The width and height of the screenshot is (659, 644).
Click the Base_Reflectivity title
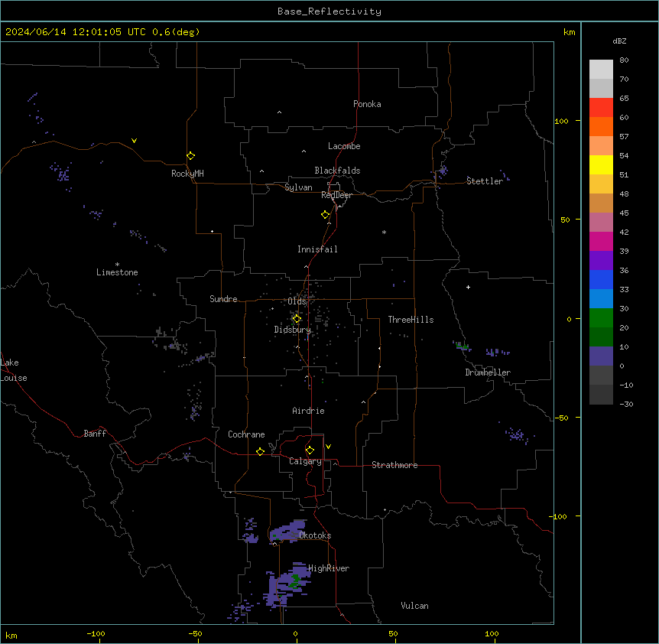click(329, 11)
